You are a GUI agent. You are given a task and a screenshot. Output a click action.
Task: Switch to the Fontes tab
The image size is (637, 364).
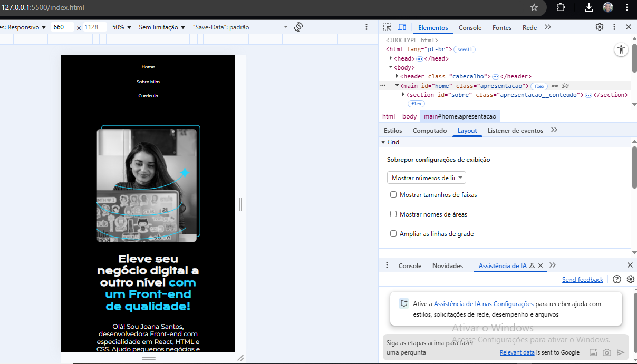[502, 28]
